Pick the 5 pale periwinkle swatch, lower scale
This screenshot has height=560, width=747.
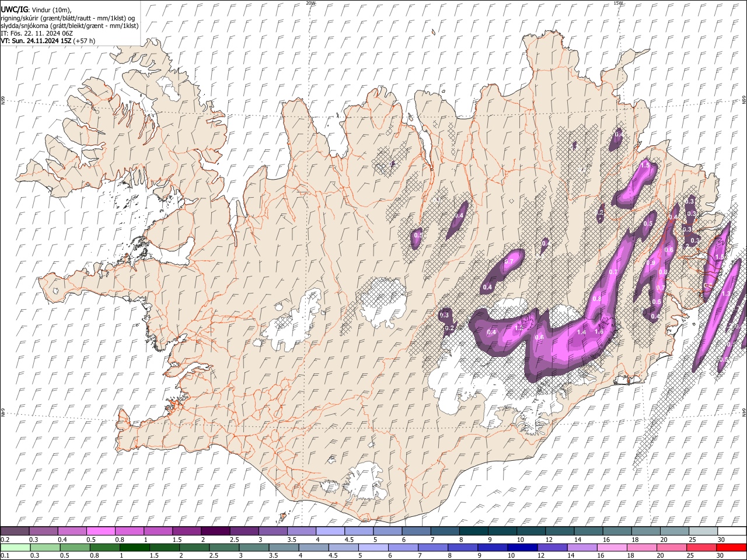point(373,547)
